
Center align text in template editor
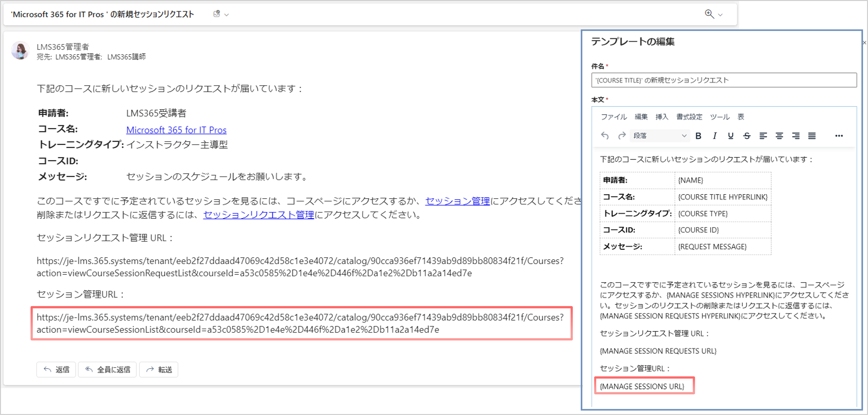[779, 136]
